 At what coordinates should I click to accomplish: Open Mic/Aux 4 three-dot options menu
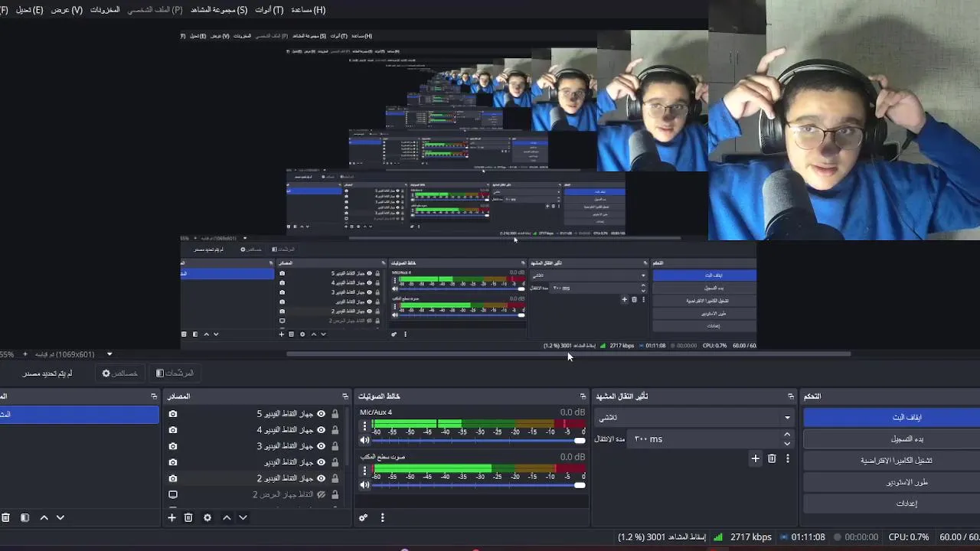click(x=364, y=426)
